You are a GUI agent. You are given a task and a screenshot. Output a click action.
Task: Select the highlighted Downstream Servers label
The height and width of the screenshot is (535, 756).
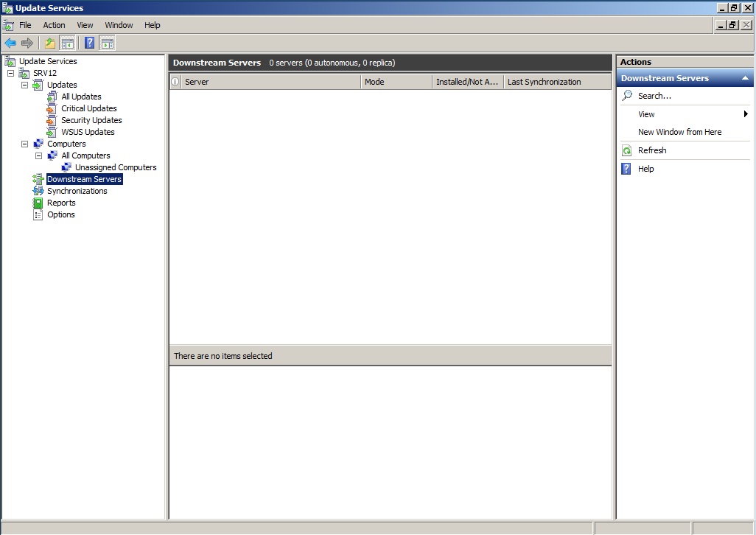[x=85, y=179]
